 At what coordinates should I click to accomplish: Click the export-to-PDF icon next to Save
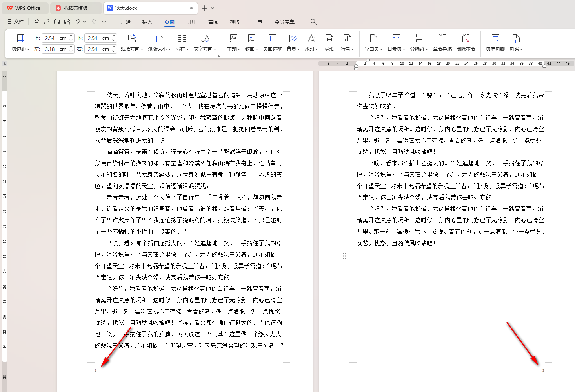(x=47, y=22)
